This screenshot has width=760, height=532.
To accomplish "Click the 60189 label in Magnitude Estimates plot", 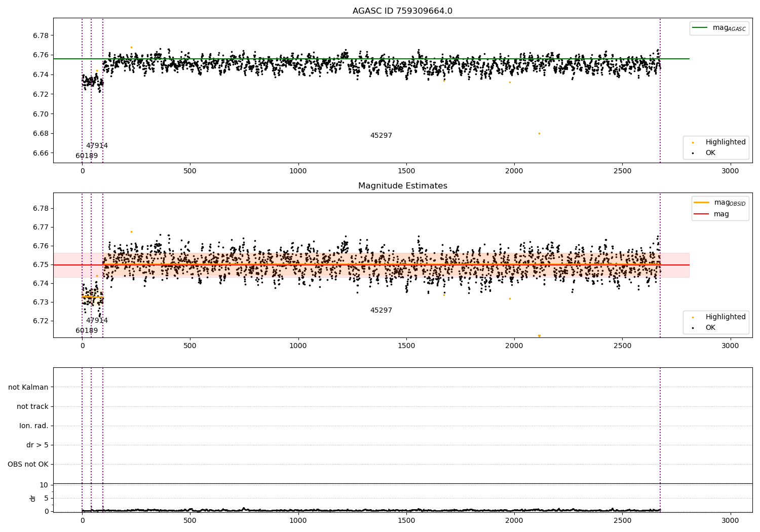I will pyautogui.click(x=87, y=331).
